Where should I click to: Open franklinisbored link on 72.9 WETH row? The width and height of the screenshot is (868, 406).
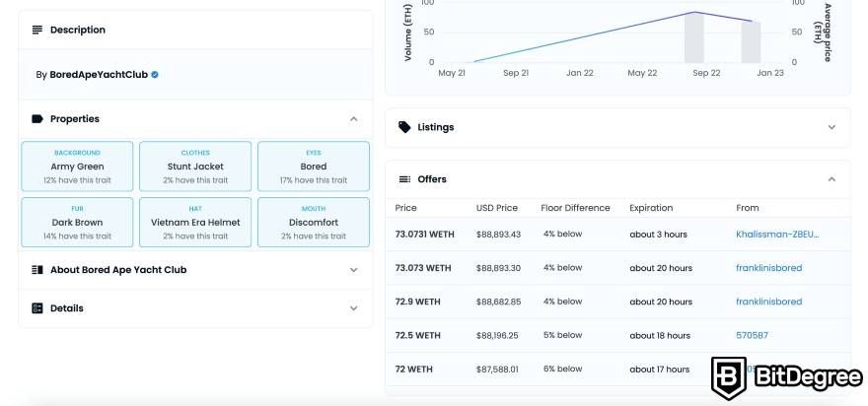point(769,302)
